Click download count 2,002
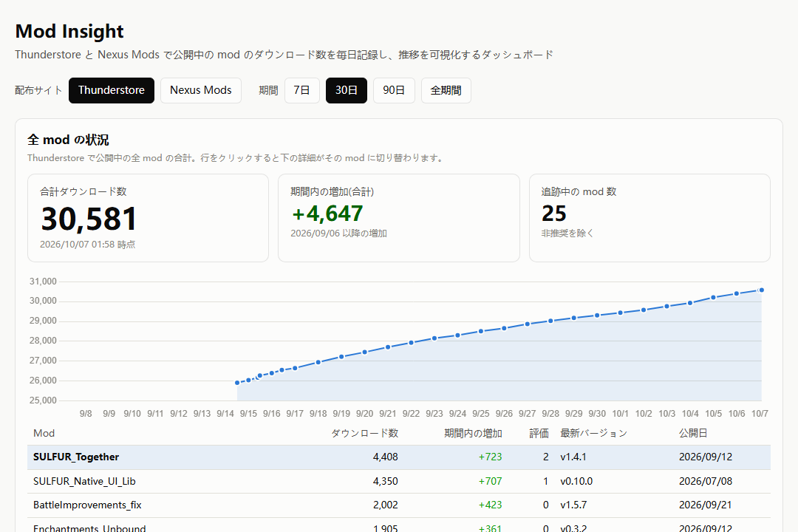This screenshot has height=532, width=798. pyautogui.click(x=385, y=505)
